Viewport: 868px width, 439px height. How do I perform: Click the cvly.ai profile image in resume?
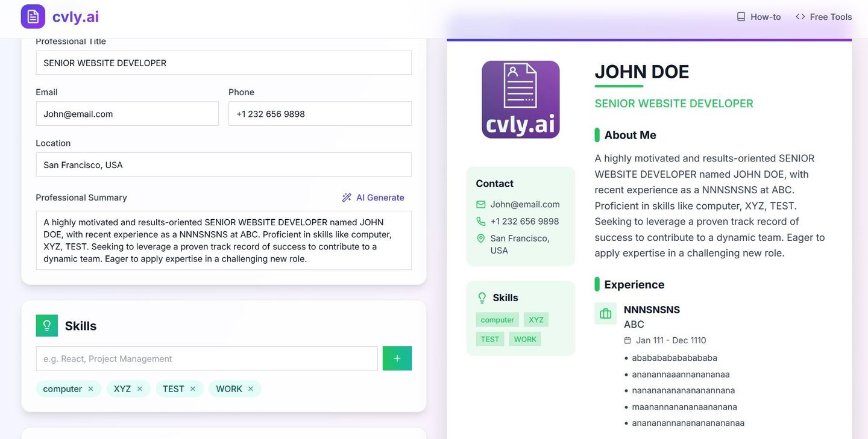click(x=521, y=99)
